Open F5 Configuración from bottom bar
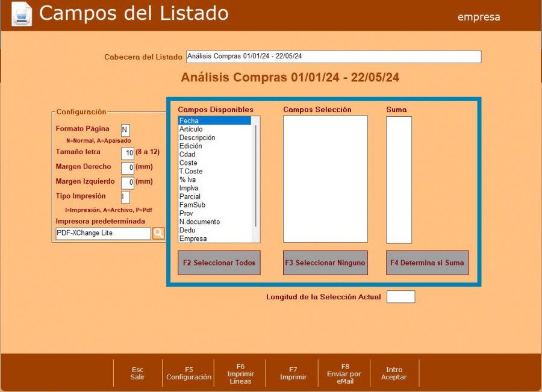542x392 pixels. click(188, 373)
